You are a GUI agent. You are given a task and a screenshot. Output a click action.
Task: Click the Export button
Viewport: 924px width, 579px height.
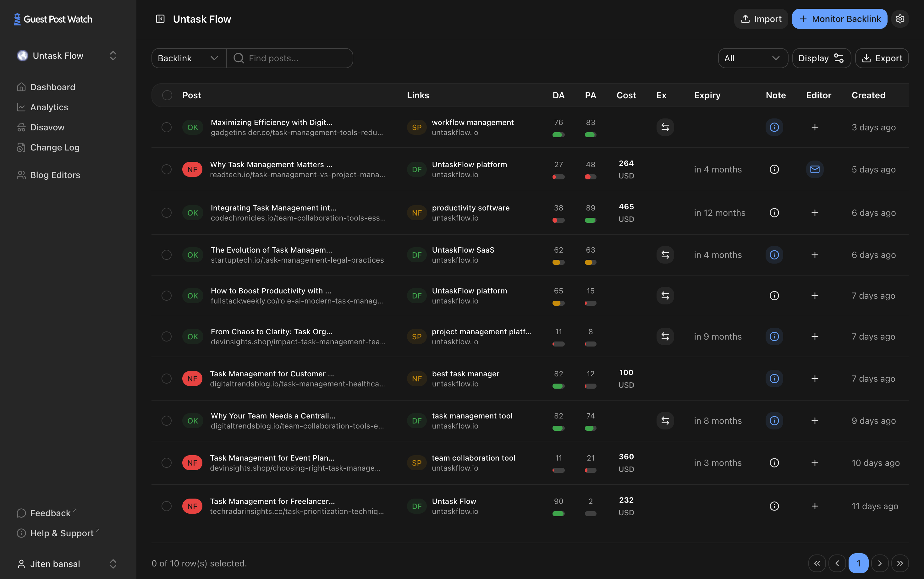point(882,58)
